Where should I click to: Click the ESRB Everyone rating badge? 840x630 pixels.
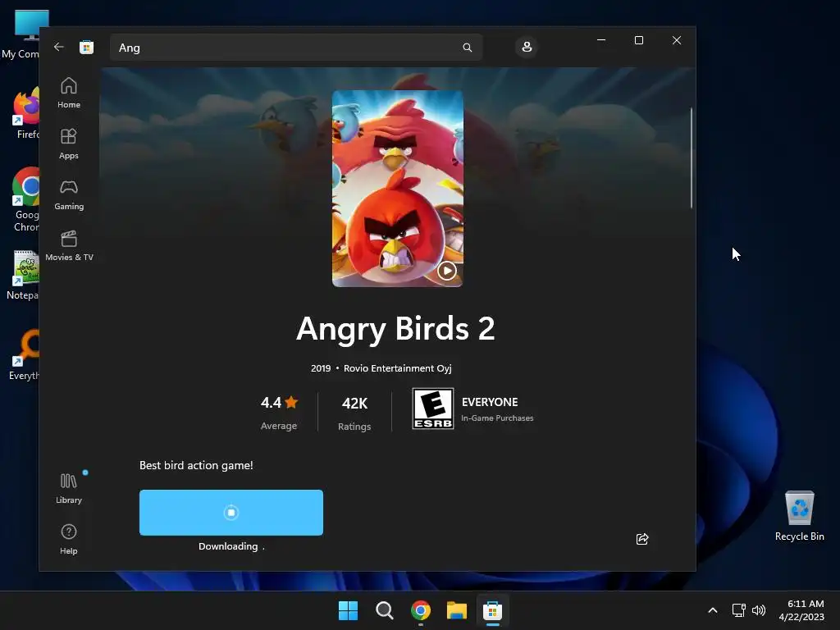(433, 409)
